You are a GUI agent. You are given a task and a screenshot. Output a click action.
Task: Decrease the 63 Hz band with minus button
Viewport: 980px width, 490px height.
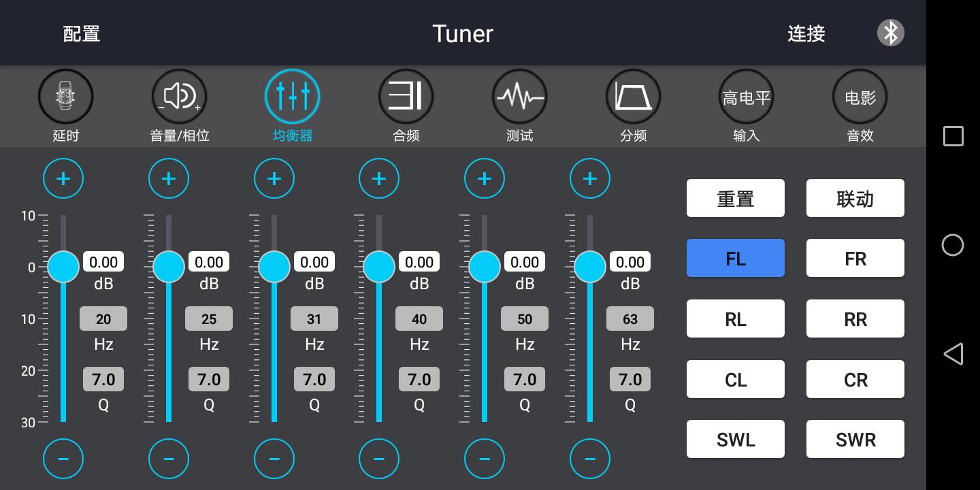point(590,459)
